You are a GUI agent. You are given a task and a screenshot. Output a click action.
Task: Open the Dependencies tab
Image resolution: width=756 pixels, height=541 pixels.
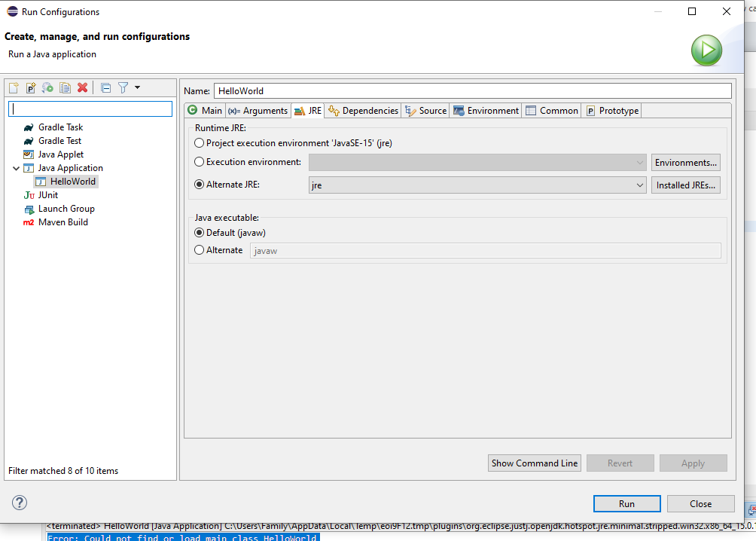[x=363, y=111]
